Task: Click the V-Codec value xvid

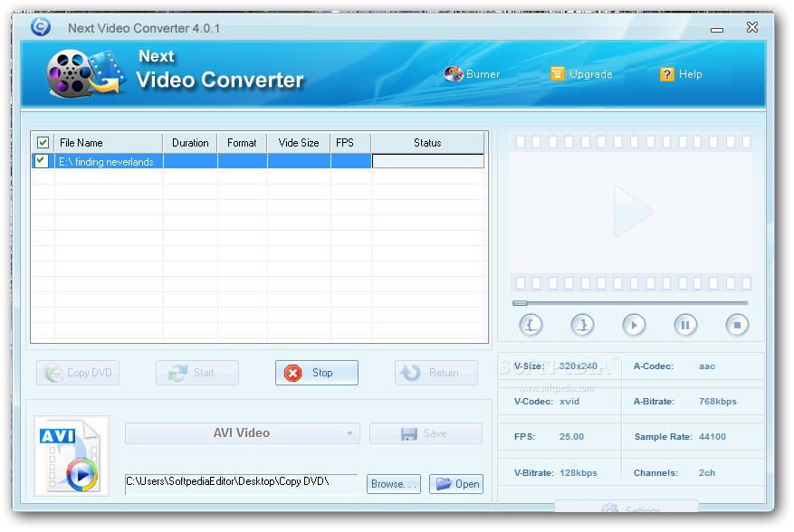Action: [x=569, y=402]
